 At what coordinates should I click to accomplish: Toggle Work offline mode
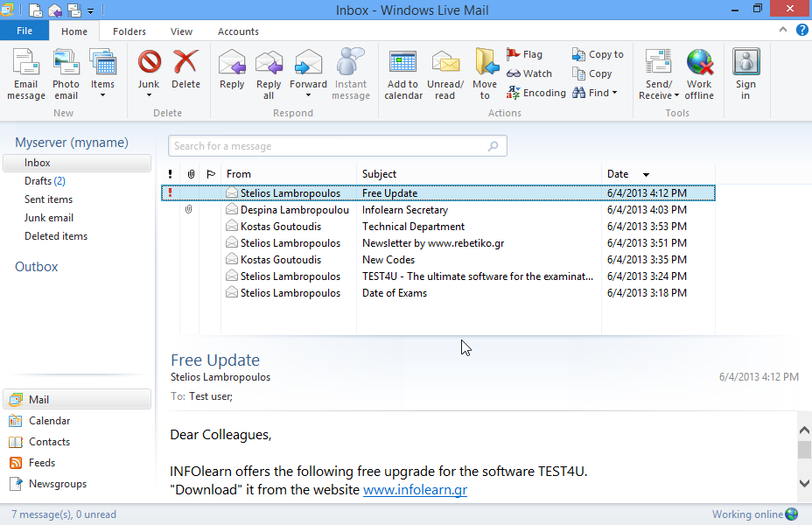pos(699,73)
